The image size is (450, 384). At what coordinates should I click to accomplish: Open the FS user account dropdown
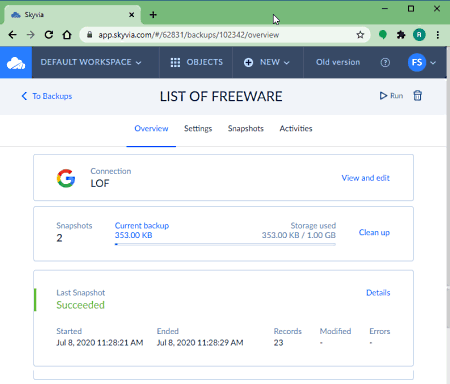(422, 62)
